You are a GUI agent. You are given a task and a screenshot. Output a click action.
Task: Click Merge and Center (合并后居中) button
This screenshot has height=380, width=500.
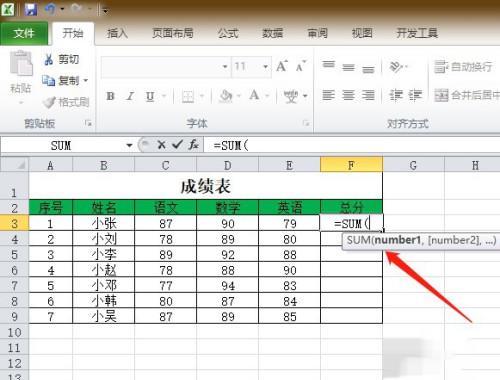467,95
